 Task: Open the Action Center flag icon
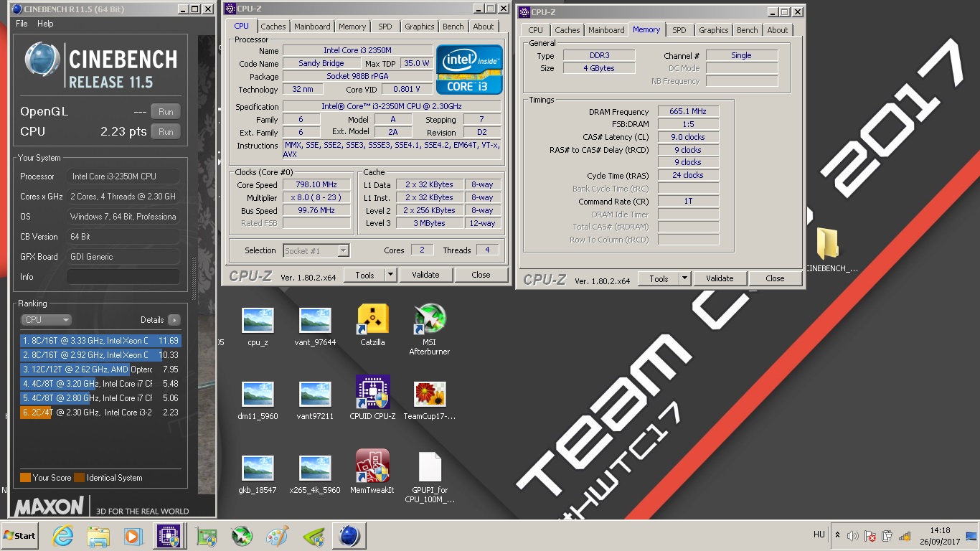pos(870,536)
